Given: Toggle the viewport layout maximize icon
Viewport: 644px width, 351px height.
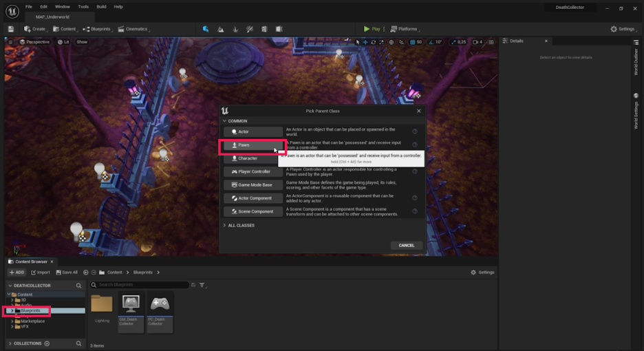Looking at the screenshot, I should [491, 42].
